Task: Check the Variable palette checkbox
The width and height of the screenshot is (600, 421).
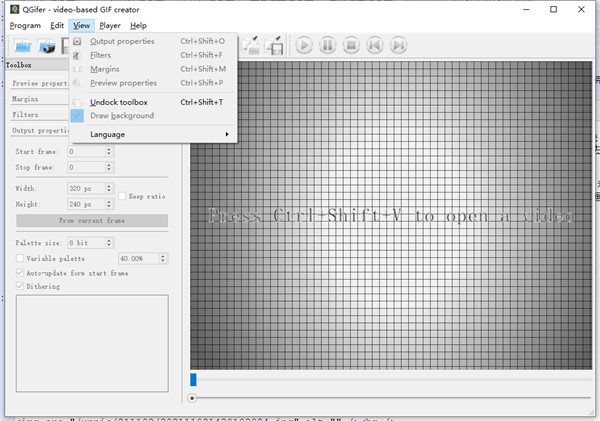Action: click(x=20, y=258)
